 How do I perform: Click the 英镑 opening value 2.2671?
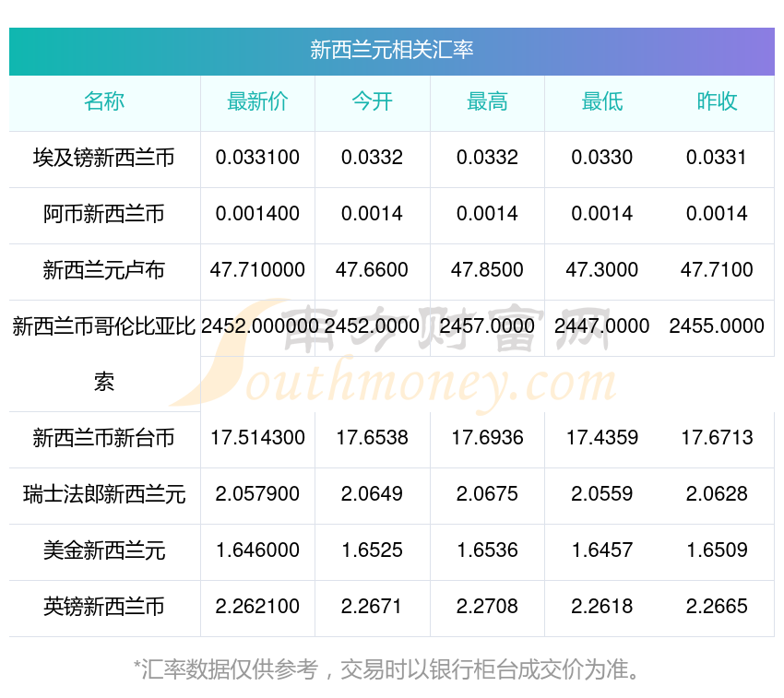click(371, 607)
